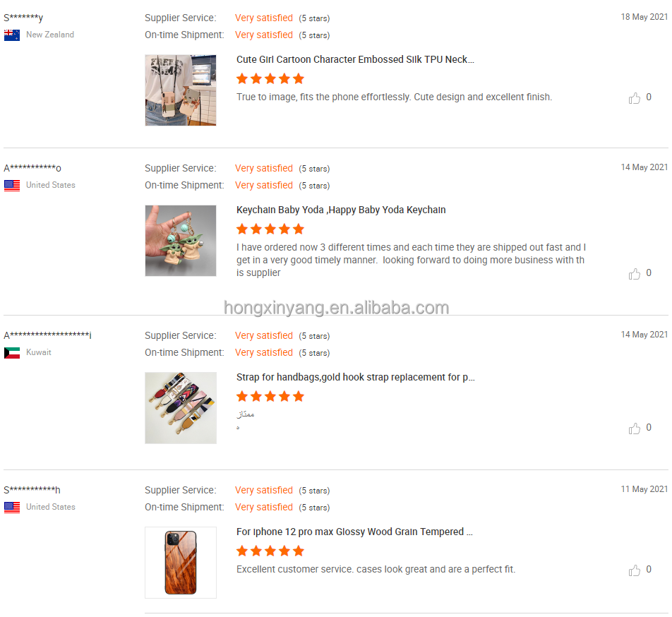The image size is (672, 617).
Task: Click the star rating on handbag strap review
Action: tap(270, 397)
